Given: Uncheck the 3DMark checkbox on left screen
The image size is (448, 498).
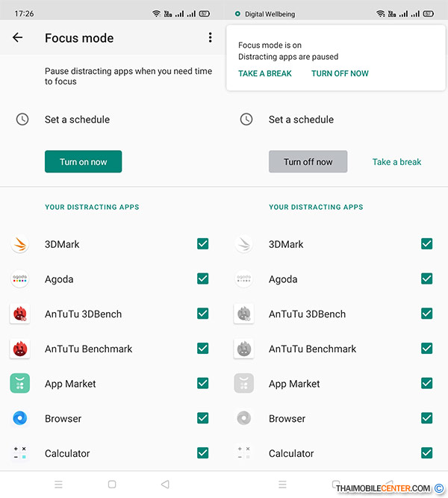Looking at the screenshot, I should (202, 244).
